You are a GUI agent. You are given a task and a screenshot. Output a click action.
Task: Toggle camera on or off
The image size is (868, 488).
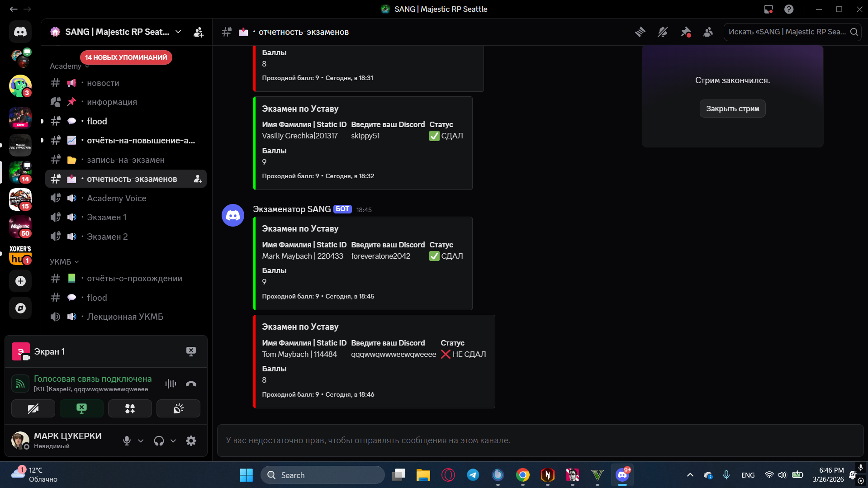coord(33,408)
